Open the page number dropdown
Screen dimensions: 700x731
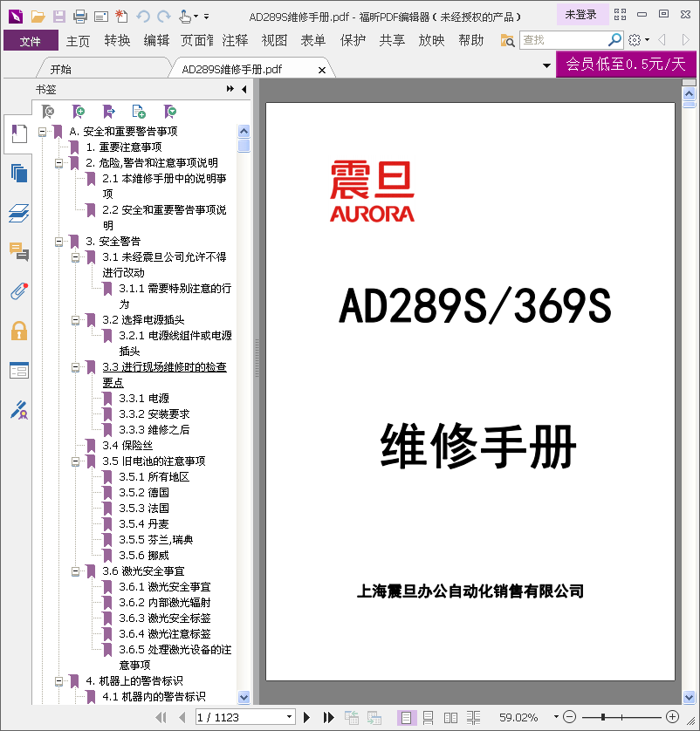[289, 716]
